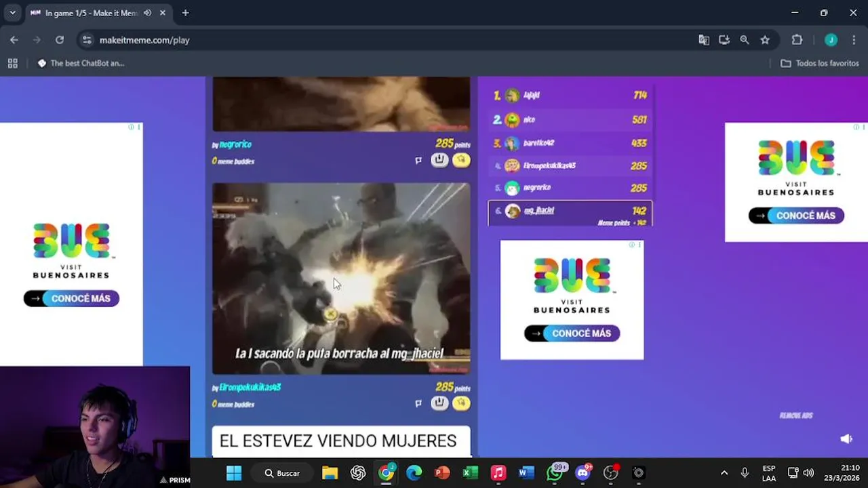The width and height of the screenshot is (868, 488).
Task: Open ad info icon on right ad
Action: [856, 127]
